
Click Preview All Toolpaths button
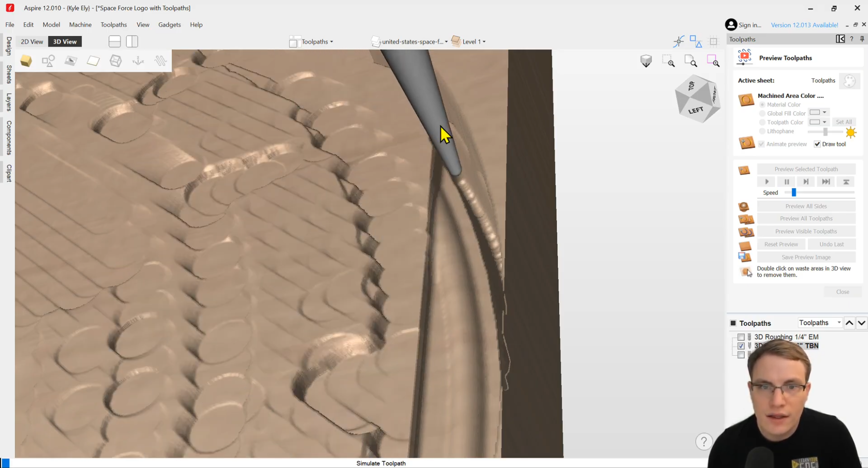[x=806, y=219]
